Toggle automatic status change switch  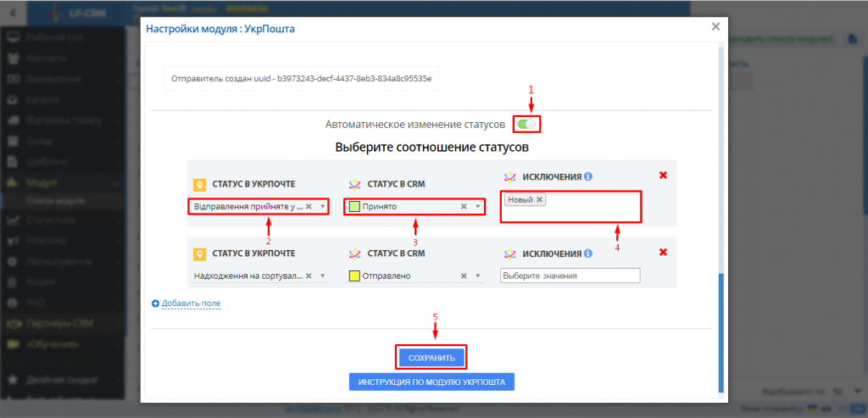tap(526, 124)
